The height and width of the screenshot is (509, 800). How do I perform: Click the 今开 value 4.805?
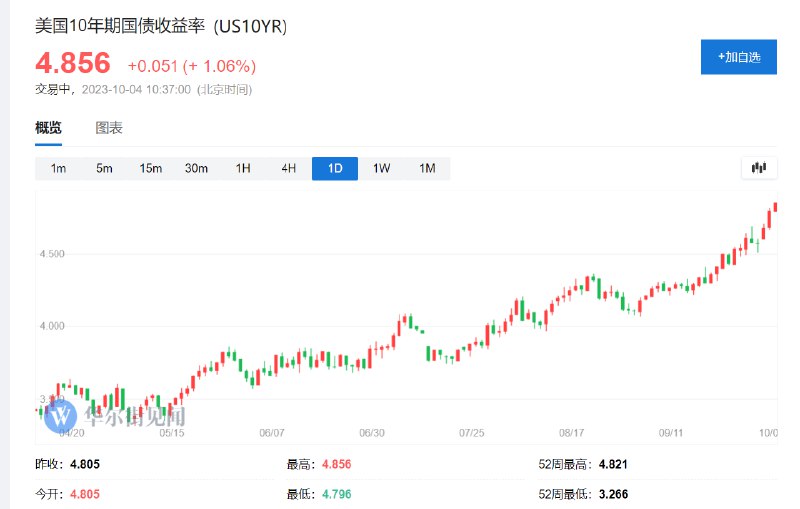tap(85, 494)
